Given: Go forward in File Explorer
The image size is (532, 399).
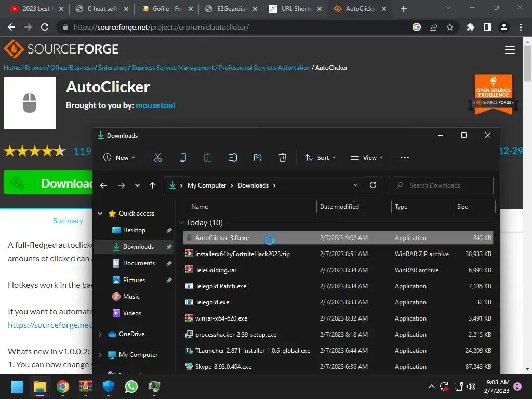Looking at the screenshot, I should [122, 185].
